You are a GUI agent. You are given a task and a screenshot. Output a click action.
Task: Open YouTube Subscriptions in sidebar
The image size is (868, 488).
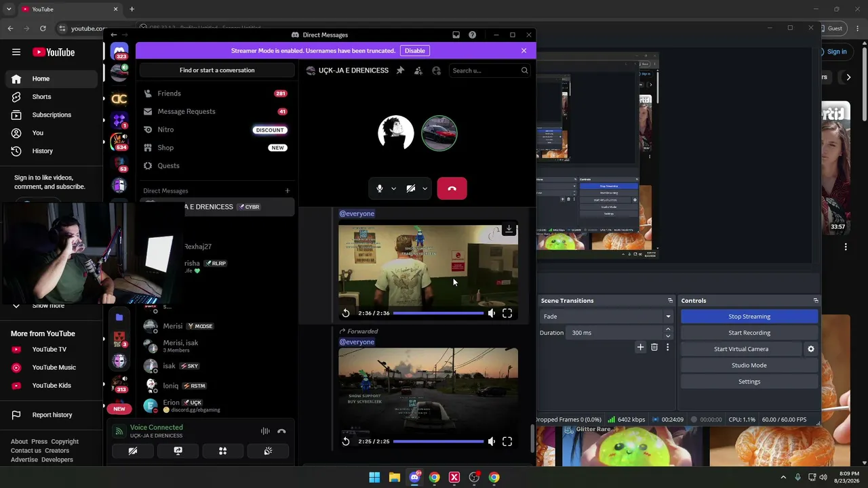point(52,115)
